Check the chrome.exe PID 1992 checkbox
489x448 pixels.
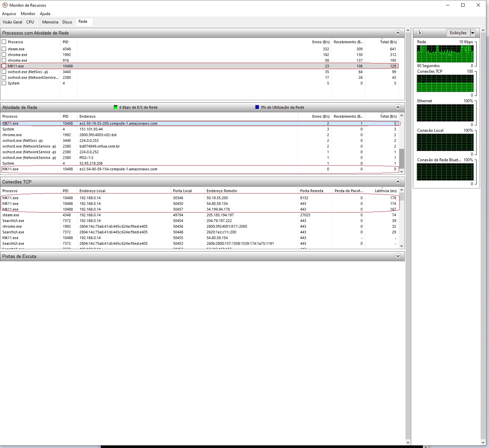4,55
